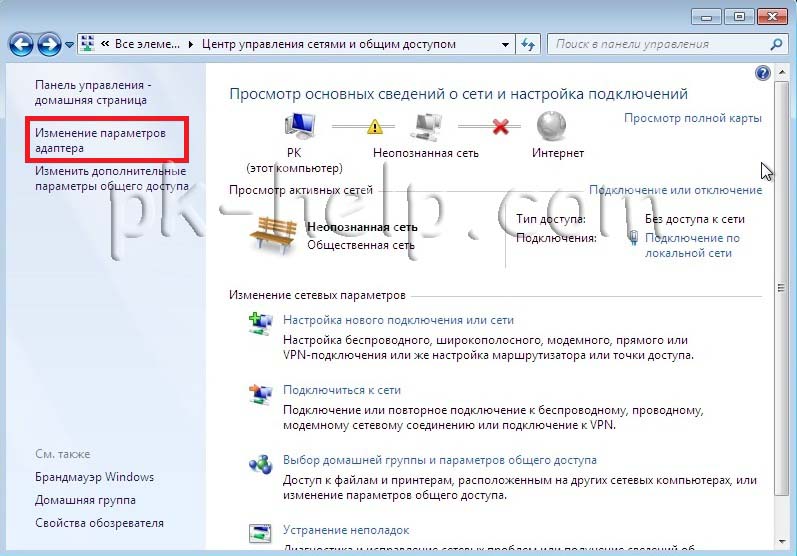Select the Центр управления сетями breadcrumb segment
Screen dimensions: 797x556
click(x=328, y=44)
